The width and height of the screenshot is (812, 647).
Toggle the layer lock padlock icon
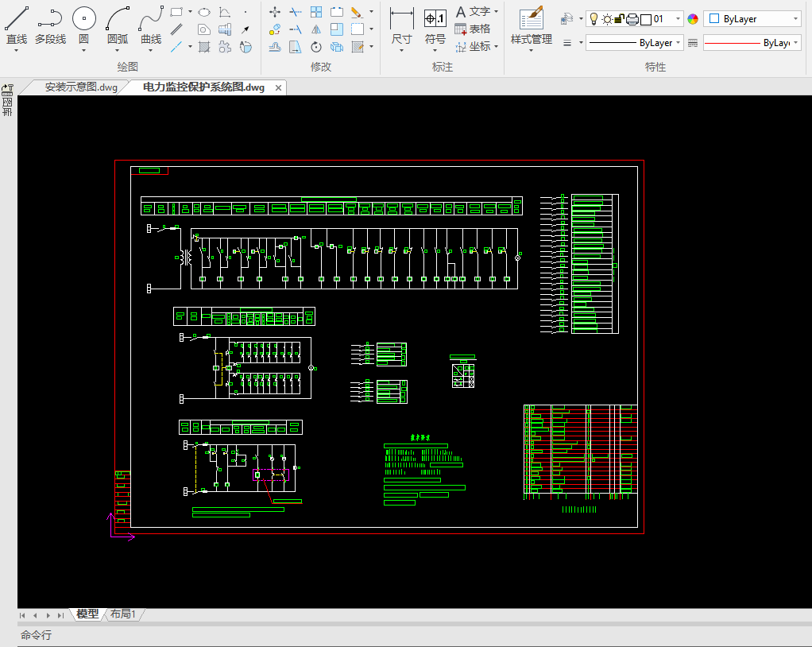point(620,19)
